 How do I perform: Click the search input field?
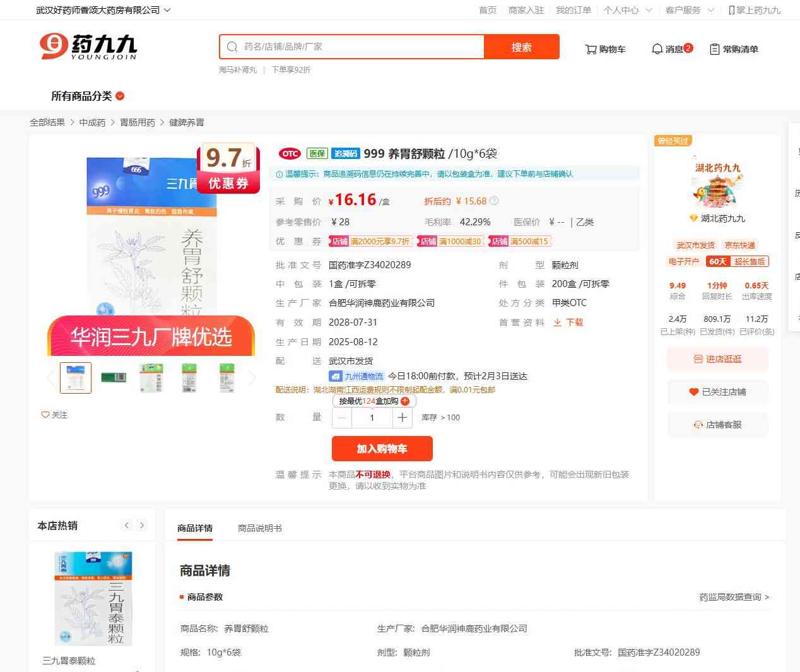(x=360, y=47)
